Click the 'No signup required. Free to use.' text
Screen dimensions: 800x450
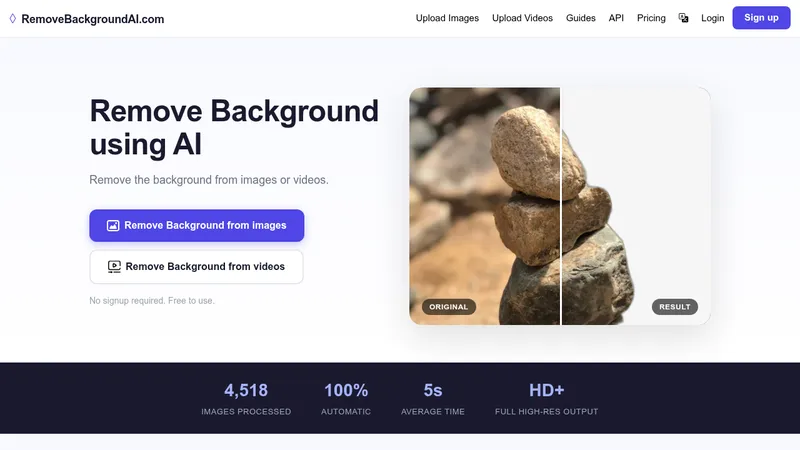(x=152, y=301)
